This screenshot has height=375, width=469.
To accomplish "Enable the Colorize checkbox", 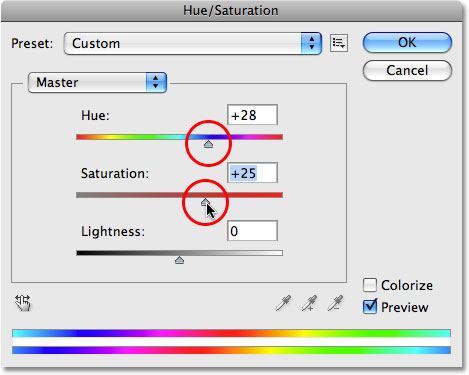I will click(370, 285).
